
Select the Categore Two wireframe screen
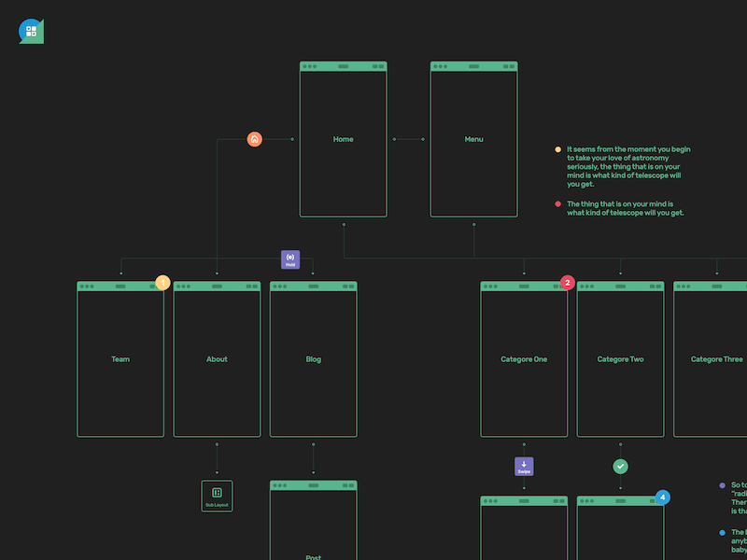click(x=620, y=359)
